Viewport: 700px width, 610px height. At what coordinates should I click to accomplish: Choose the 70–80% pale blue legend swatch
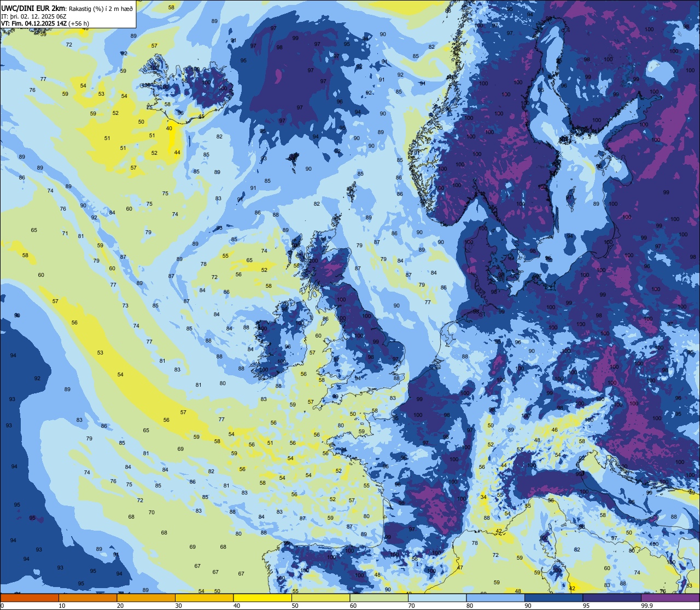pyautogui.click(x=437, y=597)
